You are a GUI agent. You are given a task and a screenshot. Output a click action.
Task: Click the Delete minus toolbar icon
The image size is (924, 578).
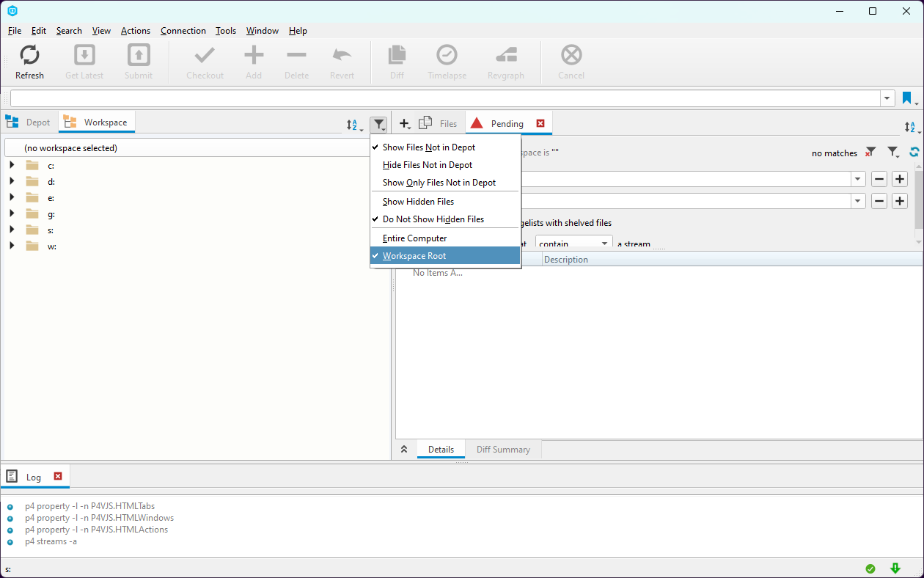point(297,55)
